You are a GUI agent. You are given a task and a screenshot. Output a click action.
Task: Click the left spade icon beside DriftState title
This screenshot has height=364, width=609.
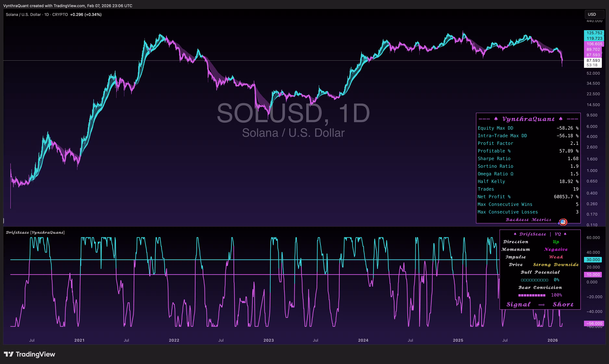tap(515, 234)
